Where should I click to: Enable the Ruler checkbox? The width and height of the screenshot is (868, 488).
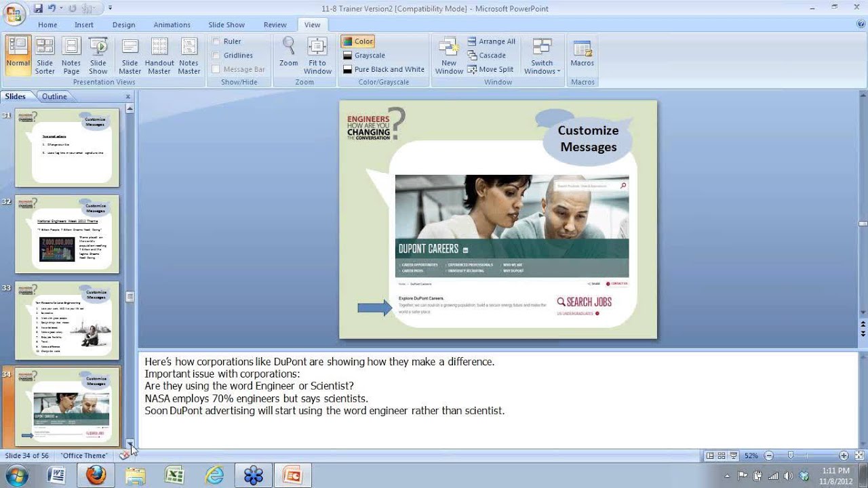pos(216,41)
